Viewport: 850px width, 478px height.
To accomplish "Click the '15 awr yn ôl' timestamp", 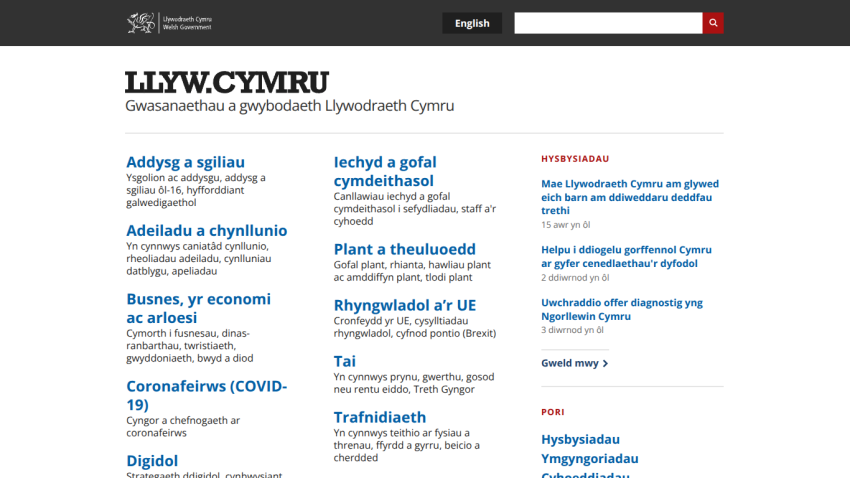I will (565, 224).
